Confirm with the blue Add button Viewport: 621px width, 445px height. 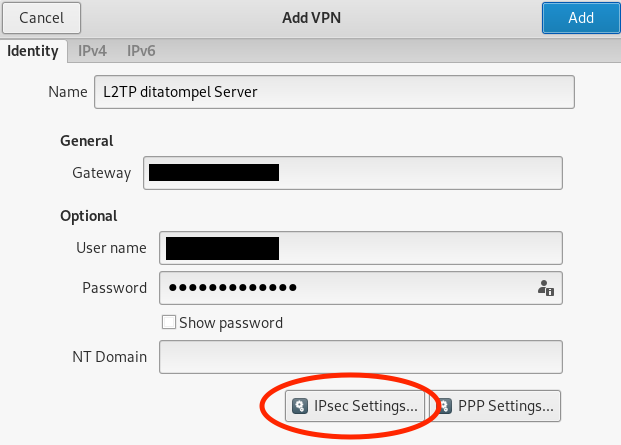tap(581, 18)
